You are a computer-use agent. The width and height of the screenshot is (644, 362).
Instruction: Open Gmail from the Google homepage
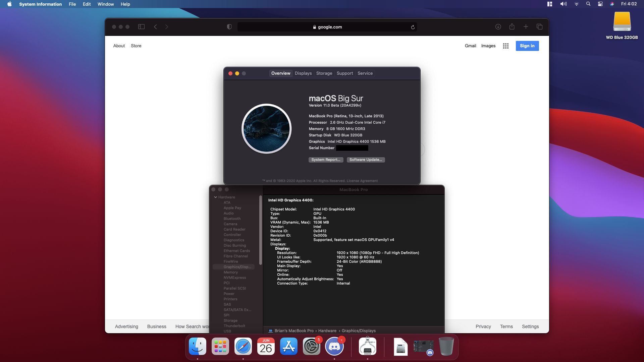(471, 46)
